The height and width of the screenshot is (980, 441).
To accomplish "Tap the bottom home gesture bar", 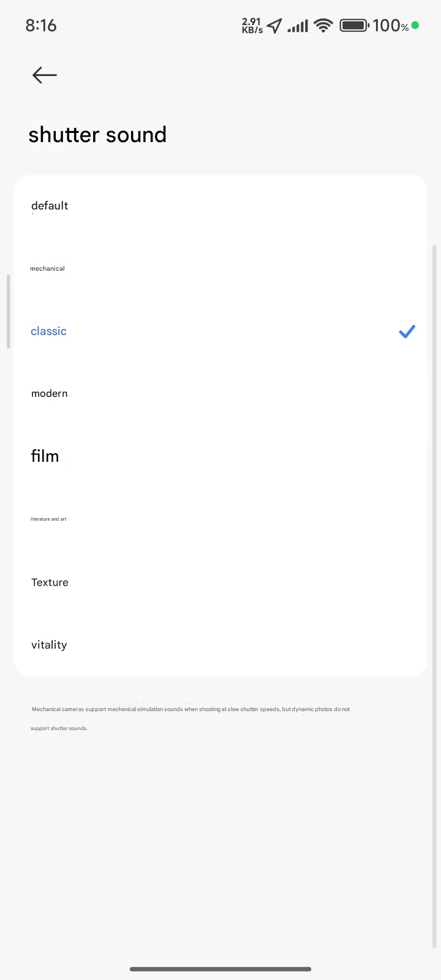I will [221, 969].
